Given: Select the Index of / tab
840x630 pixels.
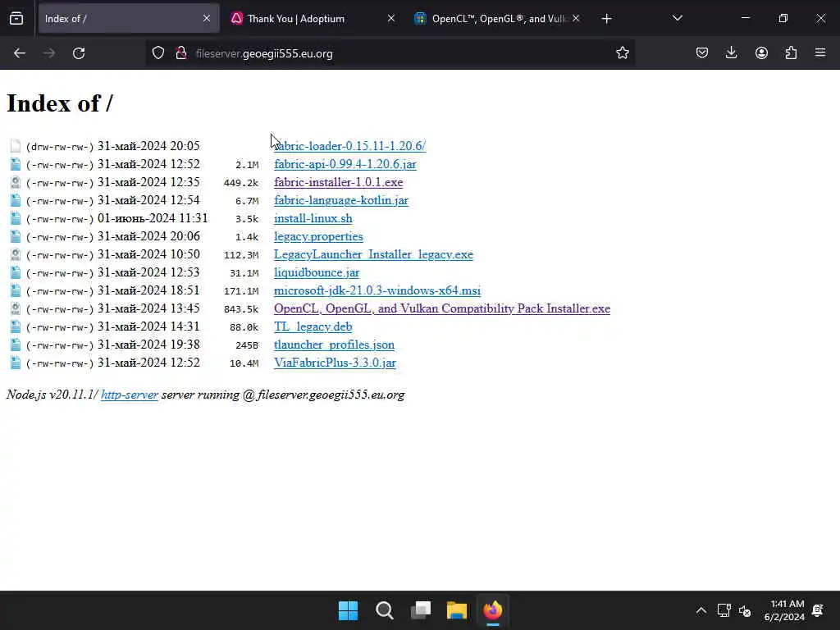Looking at the screenshot, I should (129, 19).
